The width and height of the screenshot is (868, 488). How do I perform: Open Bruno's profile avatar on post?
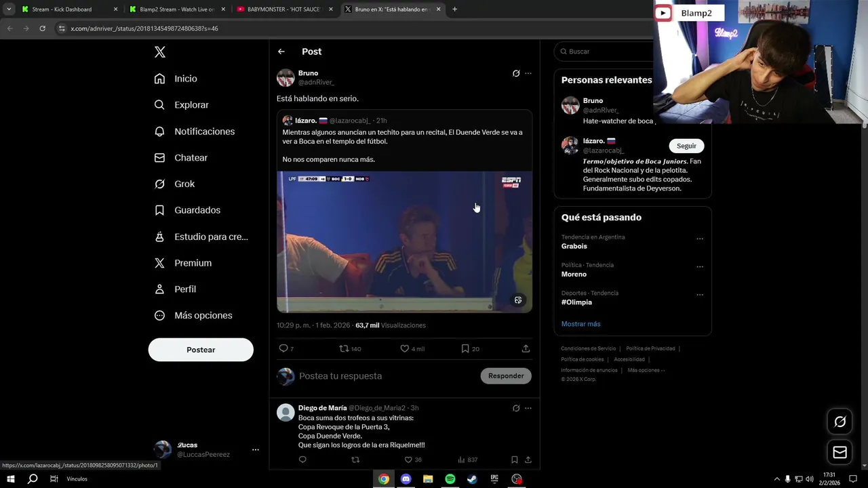click(x=285, y=77)
